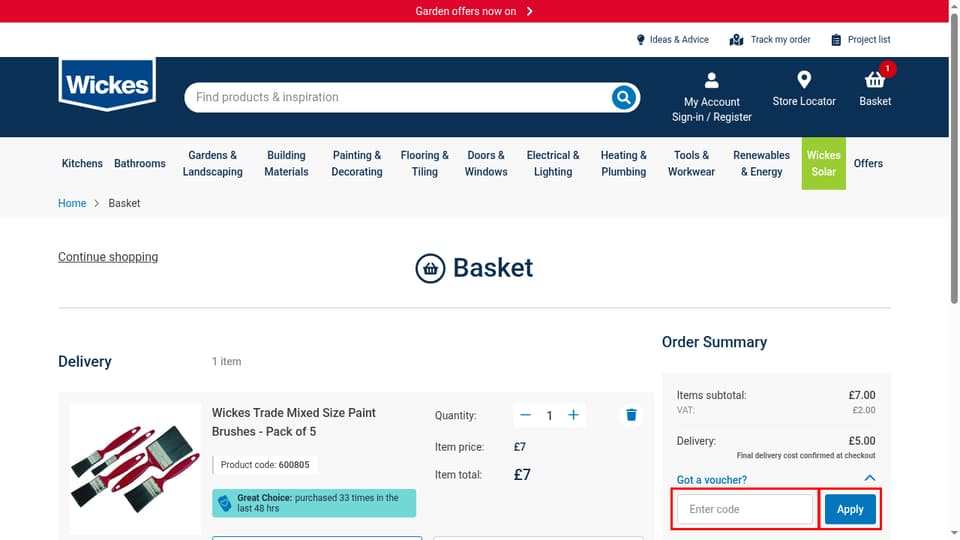
Task: Open the Basket icon in header
Action: click(874, 80)
